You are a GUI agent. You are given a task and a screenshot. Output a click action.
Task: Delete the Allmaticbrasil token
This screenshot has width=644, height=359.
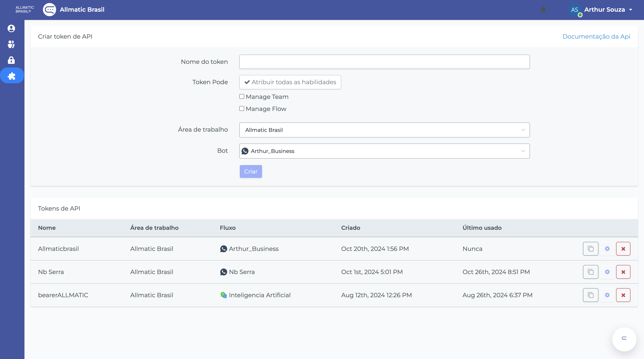tap(623, 249)
